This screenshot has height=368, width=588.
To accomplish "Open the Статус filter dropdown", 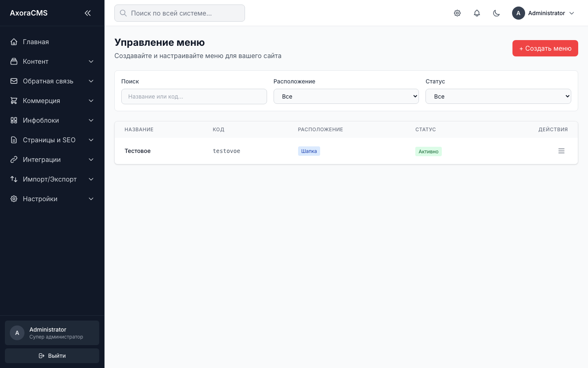I will point(498,96).
